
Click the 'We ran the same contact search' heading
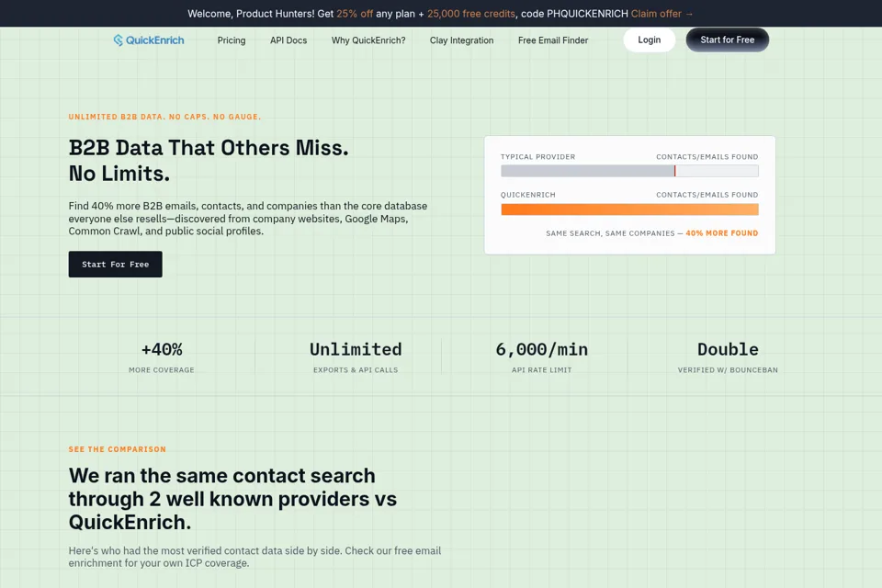(232, 499)
